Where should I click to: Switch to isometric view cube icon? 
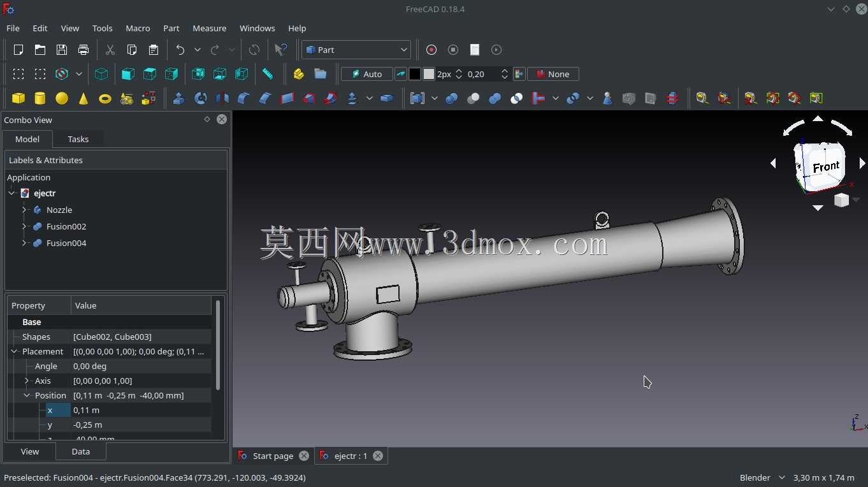click(101, 74)
